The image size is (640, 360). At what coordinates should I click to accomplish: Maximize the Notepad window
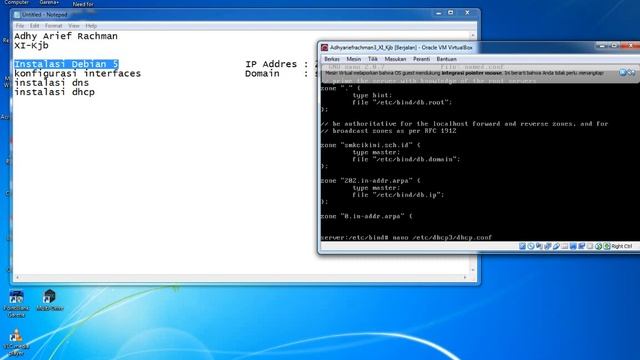(x=451, y=13)
